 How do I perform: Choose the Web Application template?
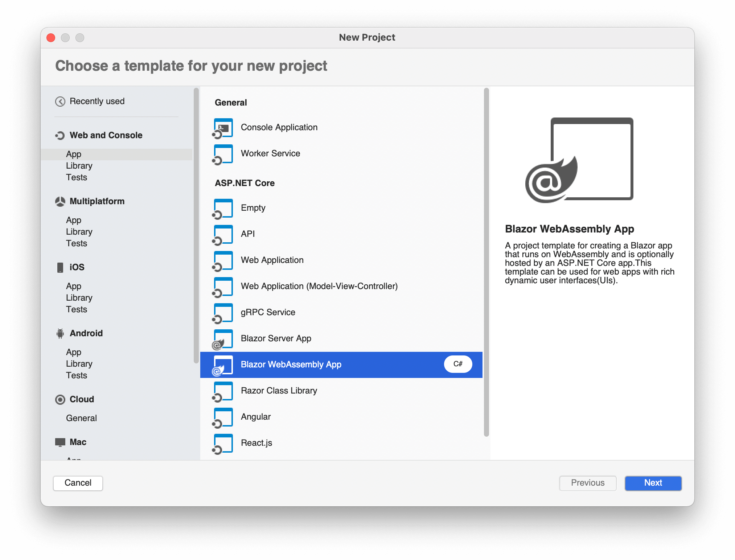click(x=341, y=260)
